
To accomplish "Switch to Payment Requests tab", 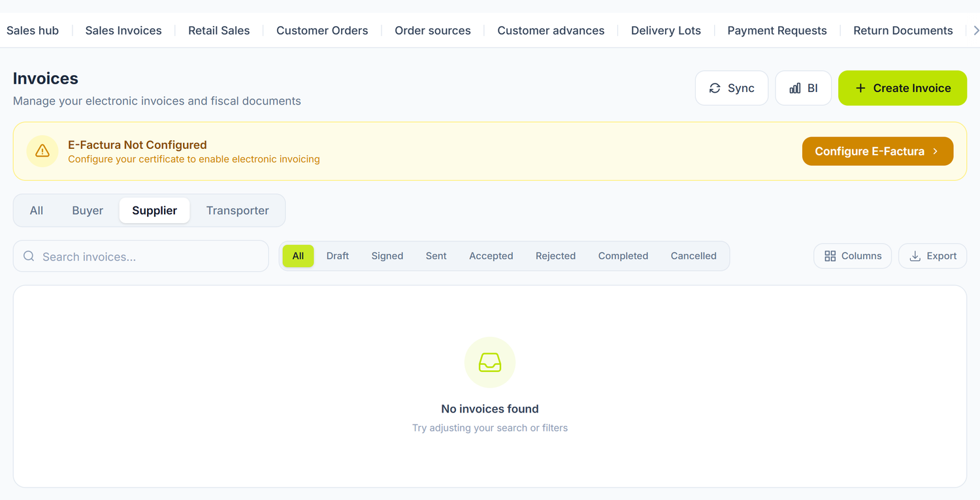I will 777,30.
